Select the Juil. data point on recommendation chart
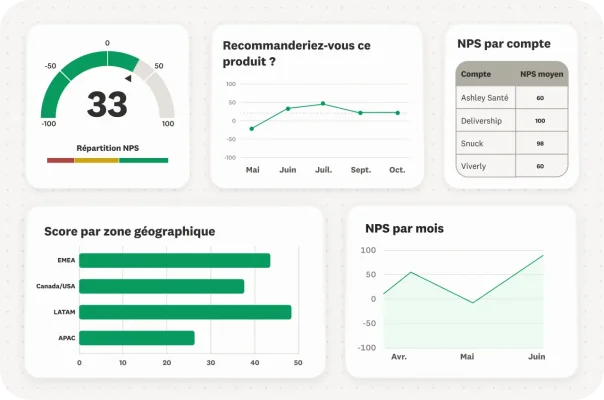Screen dimensions: 604x400 323,104
